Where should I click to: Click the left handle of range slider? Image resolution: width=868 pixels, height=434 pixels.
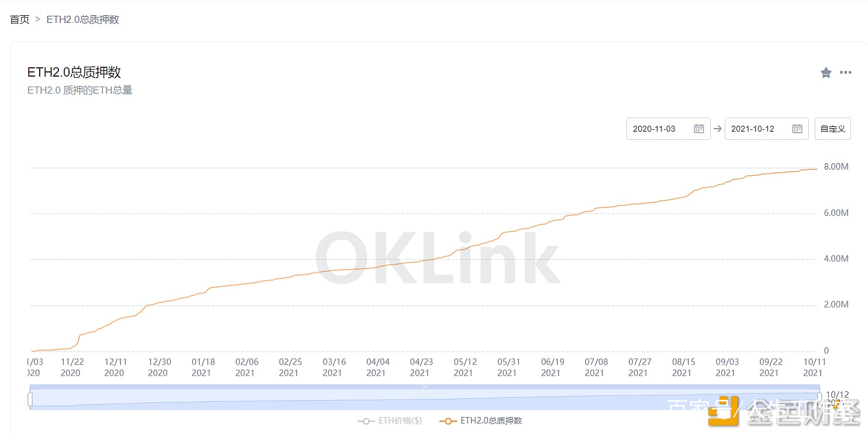point(30,399)
